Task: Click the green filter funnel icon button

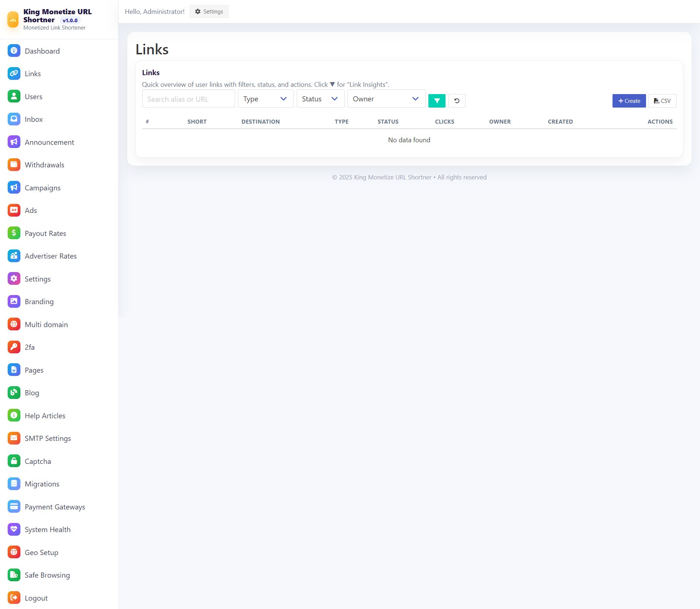Action: [436, 101]
